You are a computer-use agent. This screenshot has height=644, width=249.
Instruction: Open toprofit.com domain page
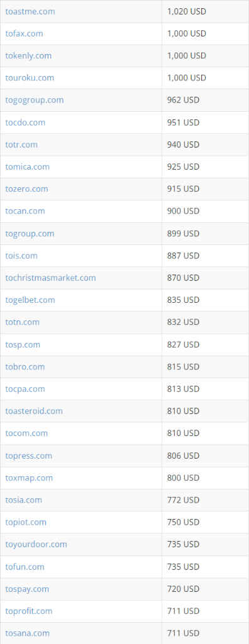point(29,611)
